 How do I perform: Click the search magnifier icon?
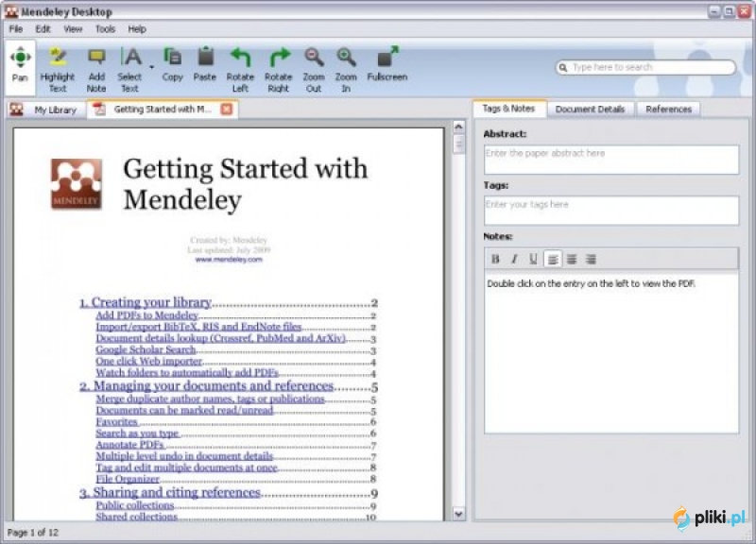pyautogui.click(x=563, y=67)
